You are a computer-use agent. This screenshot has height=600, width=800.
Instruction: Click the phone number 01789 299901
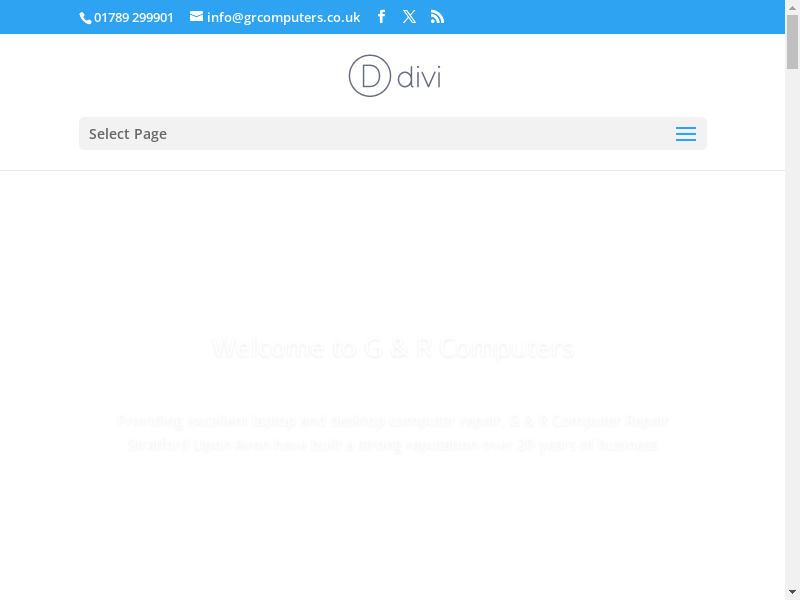click(x=133, y=17)
